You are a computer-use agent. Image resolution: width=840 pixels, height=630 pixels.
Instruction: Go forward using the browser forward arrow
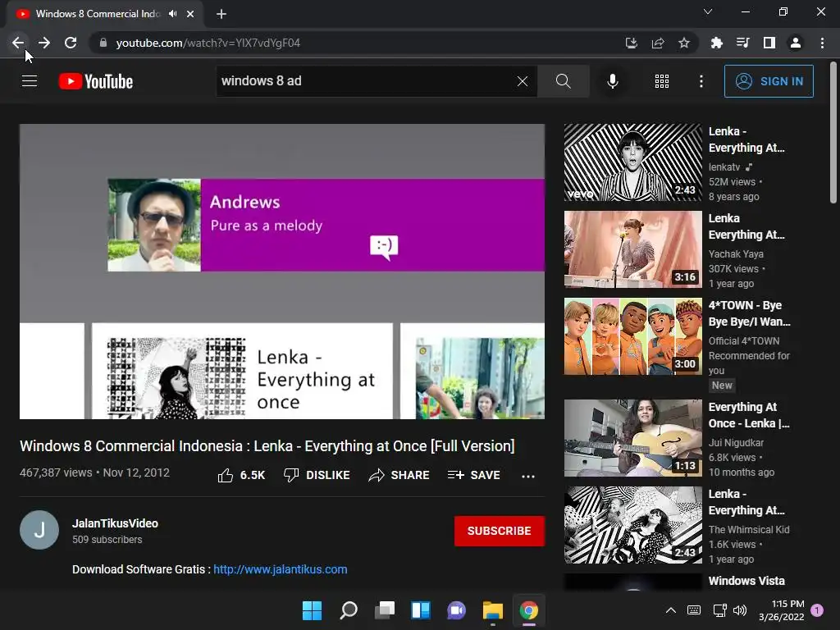point(44,43)
